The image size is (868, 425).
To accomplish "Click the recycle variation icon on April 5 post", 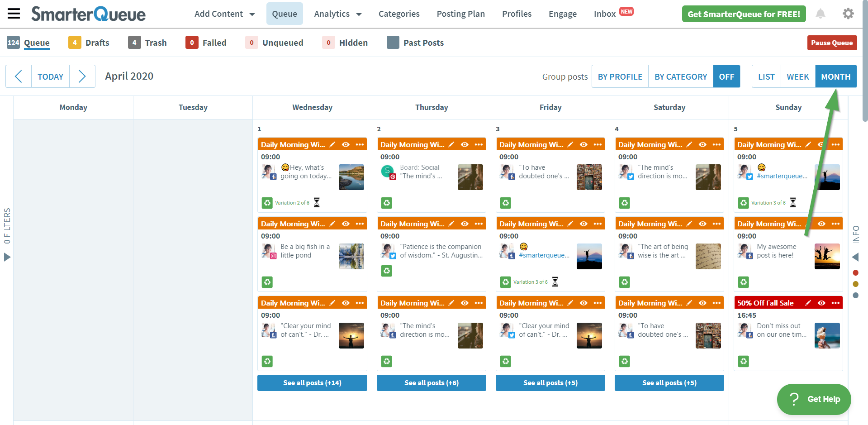I will click(743, 203).
